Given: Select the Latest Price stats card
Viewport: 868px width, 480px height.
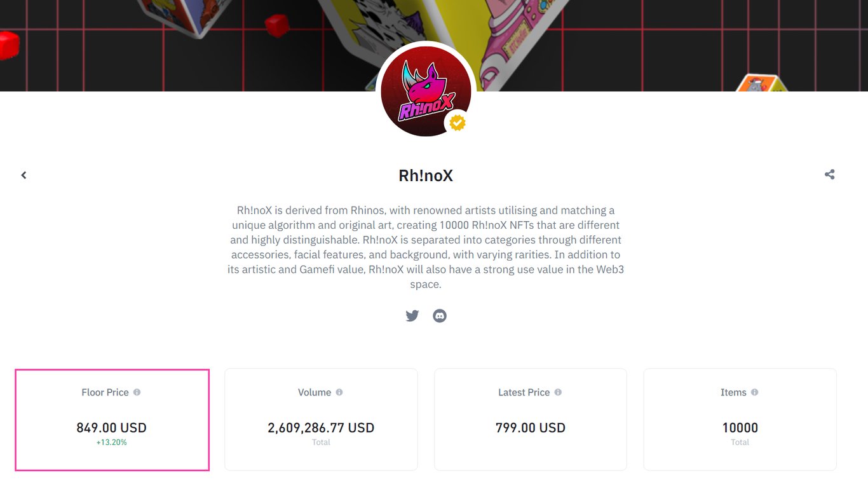Looking at the screenshot, I should 531,420.
